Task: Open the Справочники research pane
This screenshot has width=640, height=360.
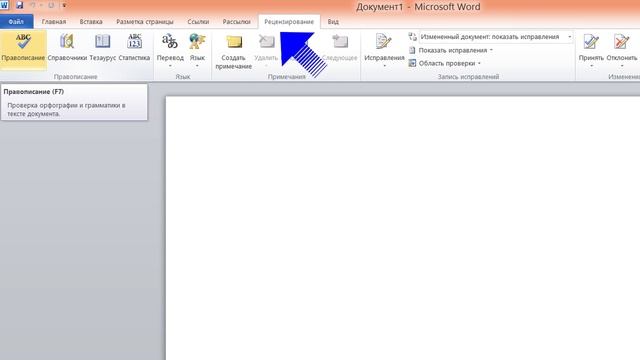Action: click(x=67, y=48)
